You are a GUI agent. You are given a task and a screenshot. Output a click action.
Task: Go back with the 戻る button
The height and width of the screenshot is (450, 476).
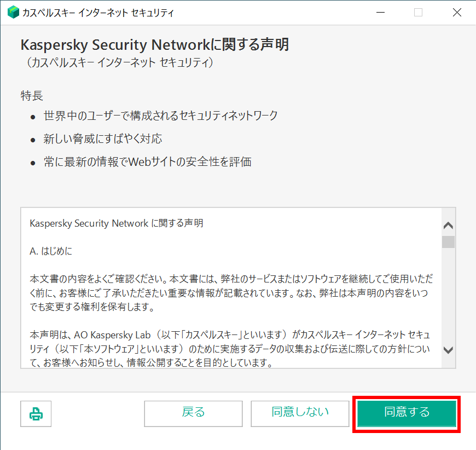(193, 413)
